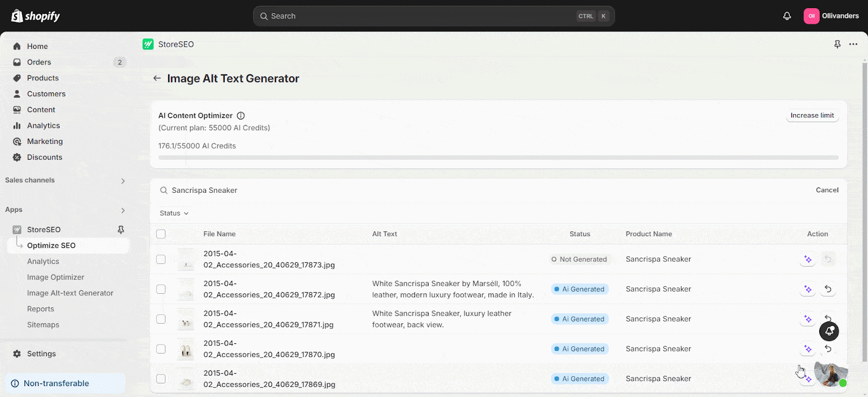Screen dimensions: 868x397
Task: Regenerate alt text for file 17872.jpg
Action: point(808,289)
